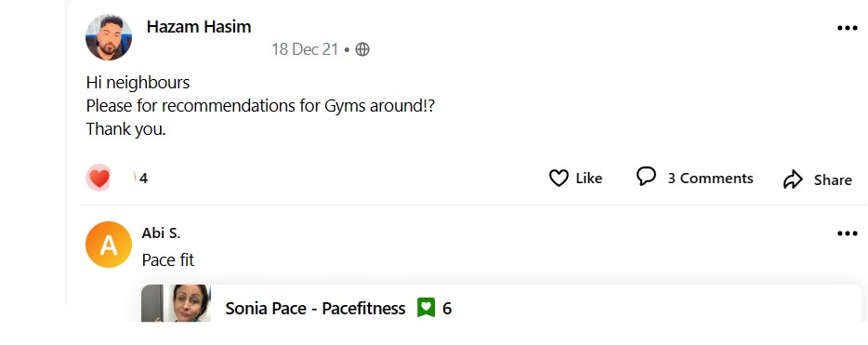View the 3 Comments
Screen dimensions: 868x345
click(695, 178)
